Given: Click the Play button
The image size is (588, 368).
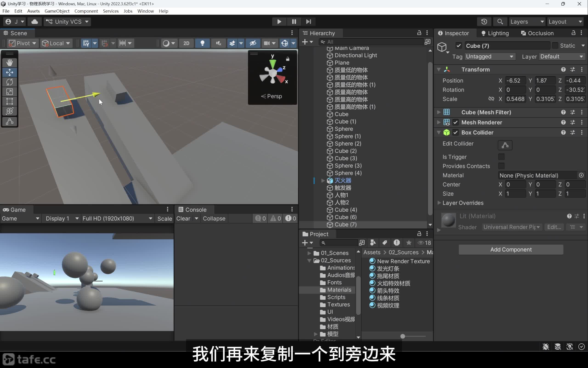Looking at the screenshot, I should [279, 22].
